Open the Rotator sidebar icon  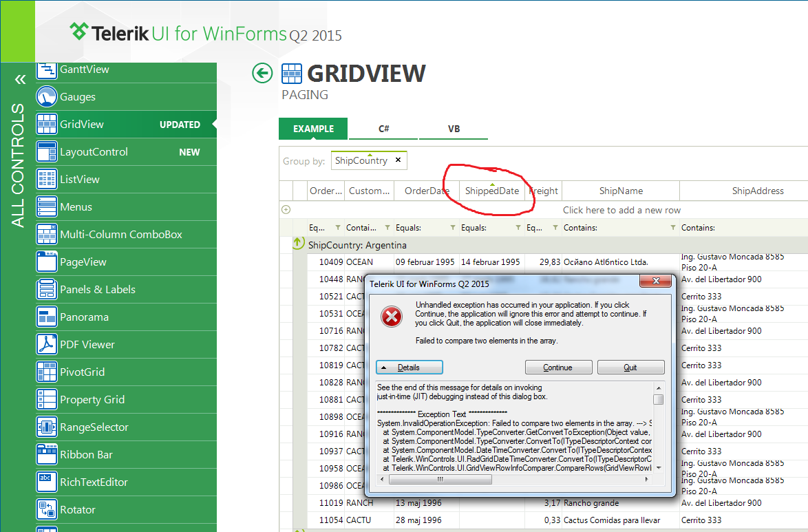click(46, 509)
